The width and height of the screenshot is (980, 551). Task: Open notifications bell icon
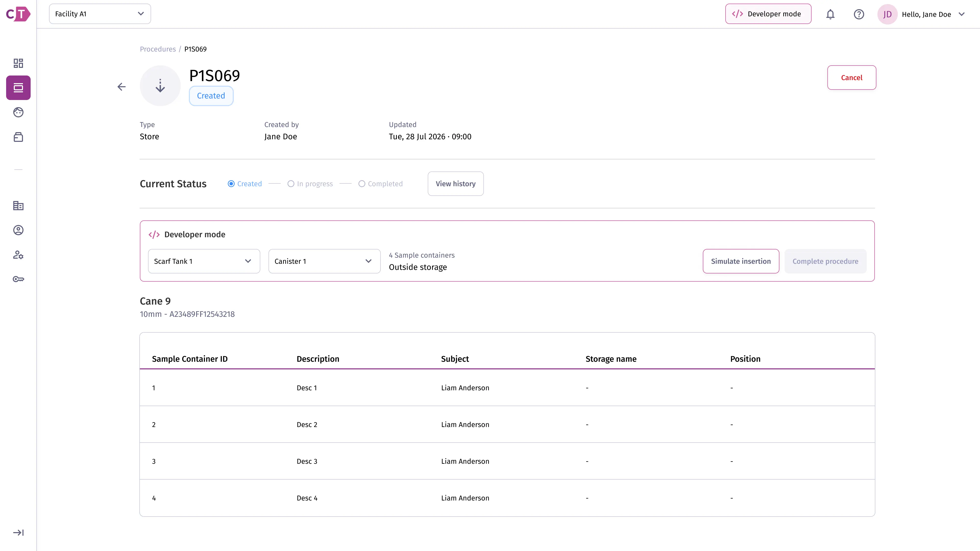830,14
